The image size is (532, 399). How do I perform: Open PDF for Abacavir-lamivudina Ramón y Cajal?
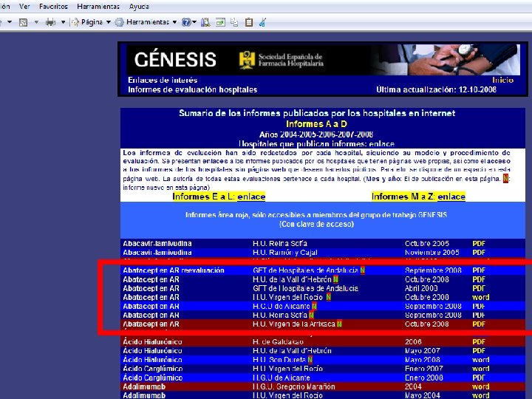(479, 253)
